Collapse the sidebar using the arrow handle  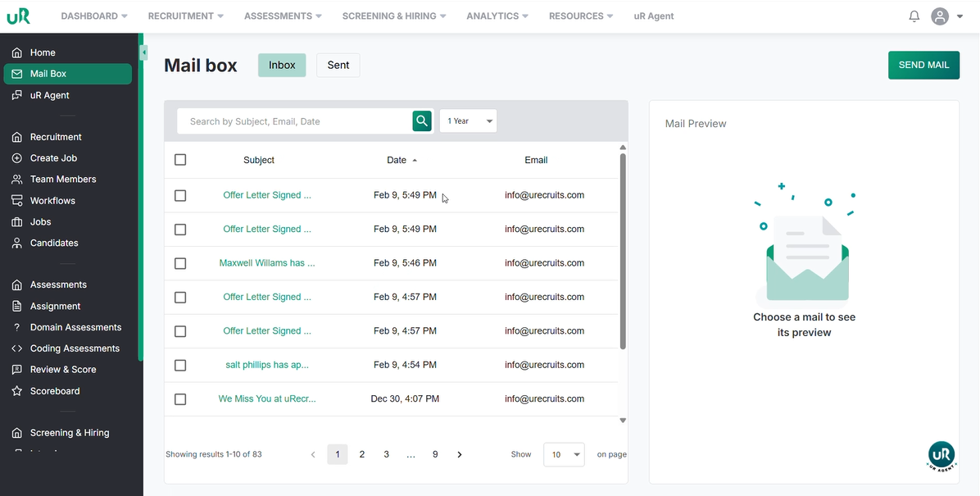coord(143,52)
